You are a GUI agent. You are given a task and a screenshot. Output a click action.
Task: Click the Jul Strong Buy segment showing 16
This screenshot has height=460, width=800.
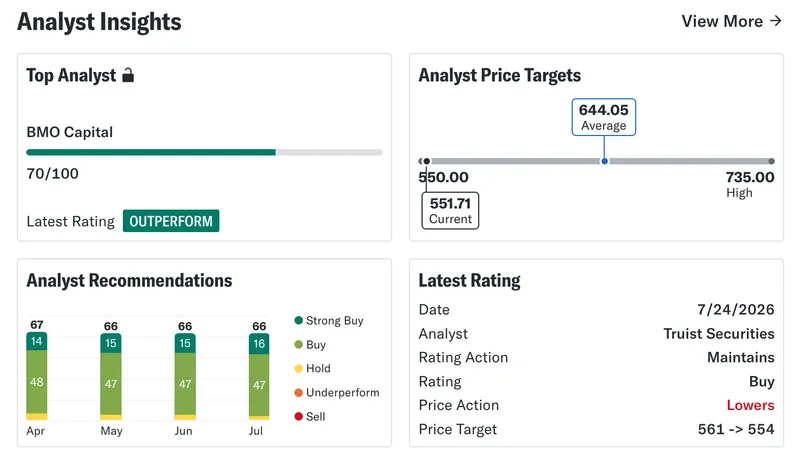point(259,344)
